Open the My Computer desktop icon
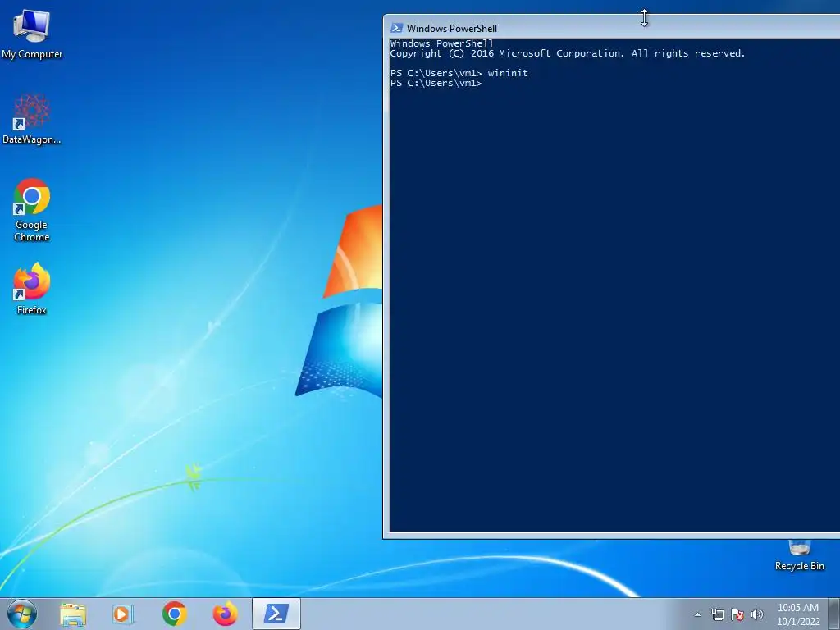 pos(32,34)
